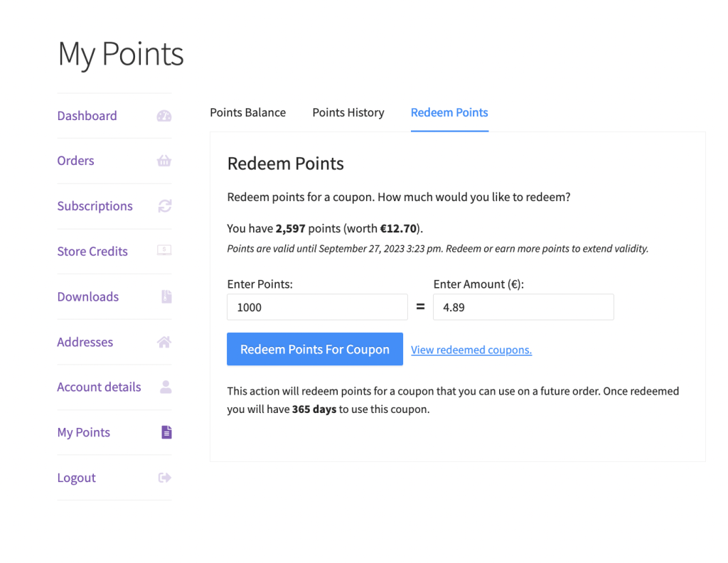Navigate to Account details page
This screenshot has height=563, width=728.
tap(99, 387)
